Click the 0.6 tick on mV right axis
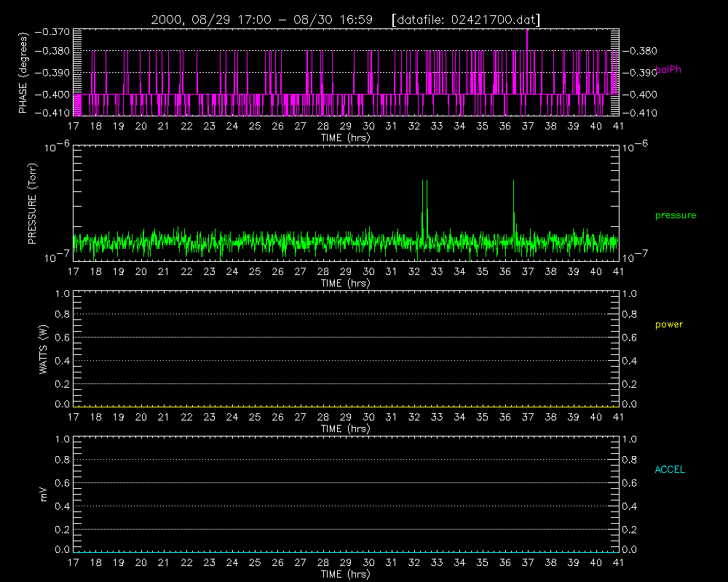 click(630, 483)
